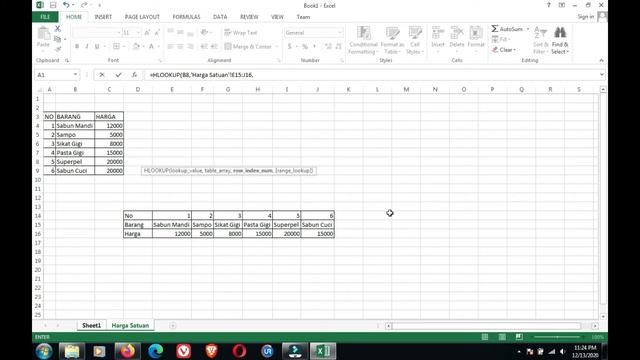Click in the formula bar HLOOKUP text
The width and height of the screenshot is (640, 360).
(201, 75)
